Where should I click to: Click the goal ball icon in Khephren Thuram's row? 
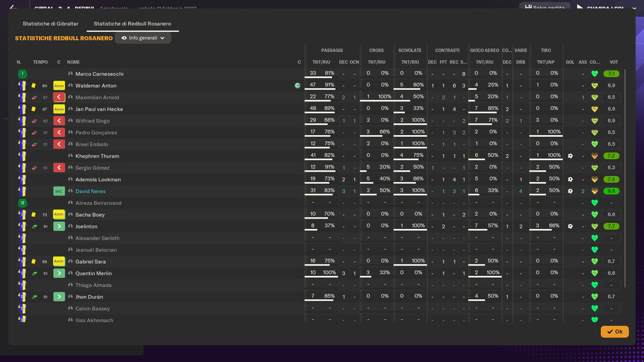tap(570, 156)
